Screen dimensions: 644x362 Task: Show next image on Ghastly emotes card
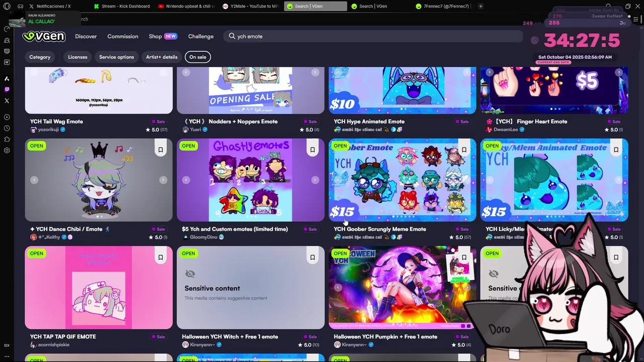pyautogui.click(x=315, y=180)
